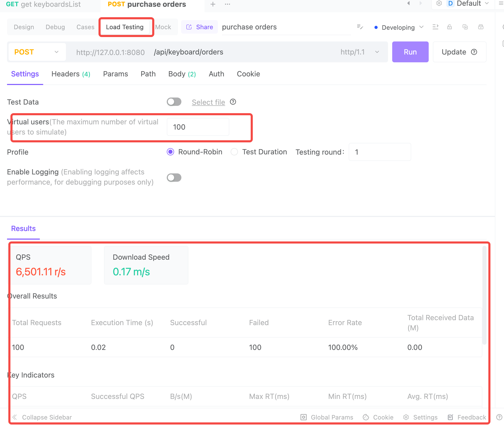Switch to Cases tab
504x425 pixels.
tap(85, 27)
